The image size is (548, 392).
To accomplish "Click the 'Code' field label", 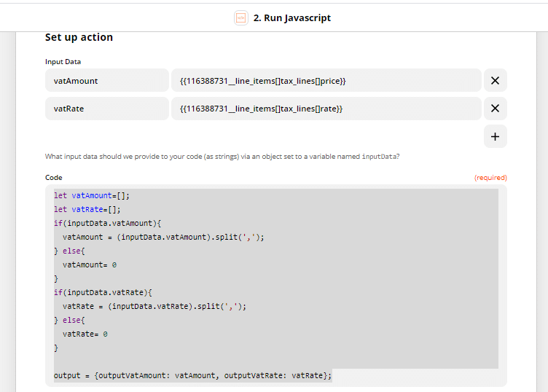I will pyautogui.click(x=54, y=178).
